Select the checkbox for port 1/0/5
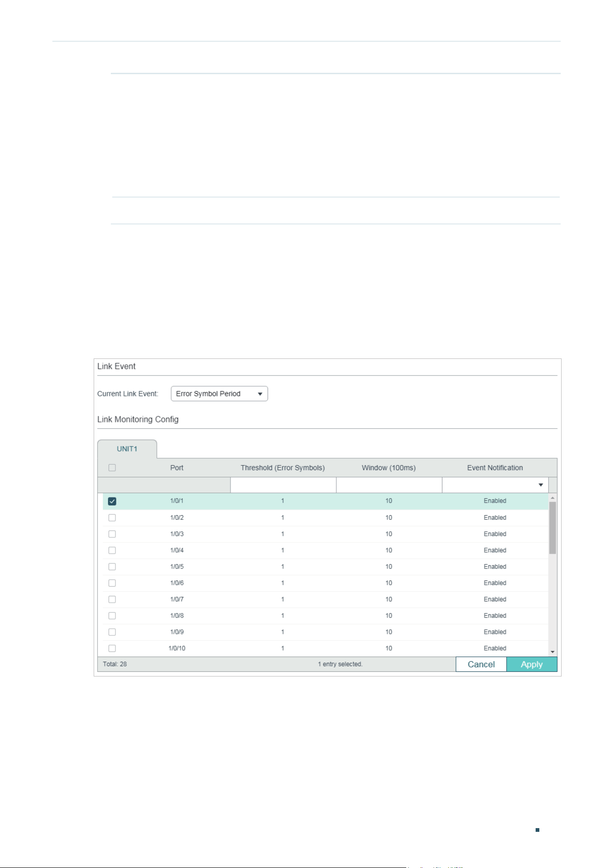Screen dimensions: 614x868 tap(112, 567)
